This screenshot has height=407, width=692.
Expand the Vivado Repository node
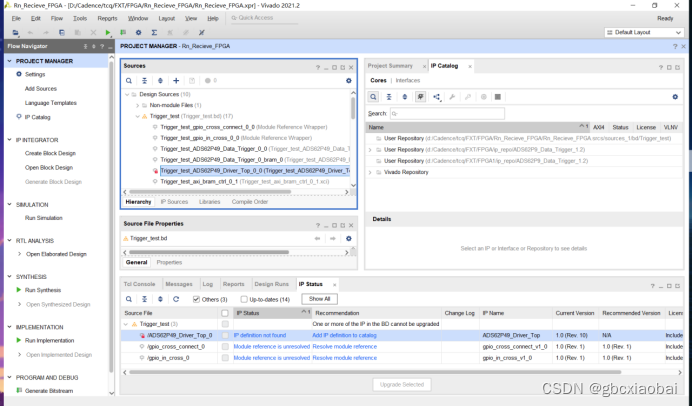click(370, 173)
